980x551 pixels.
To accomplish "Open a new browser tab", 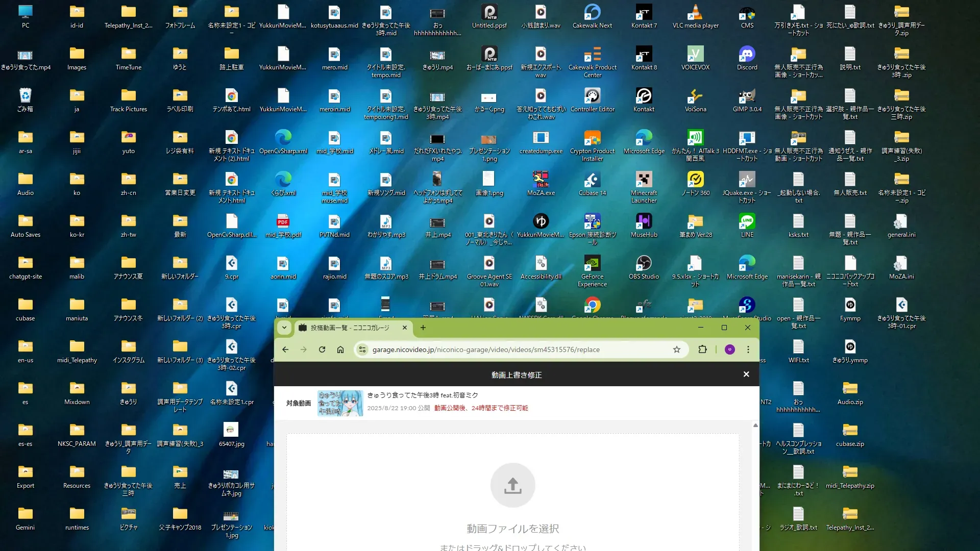I will (423, 328).
